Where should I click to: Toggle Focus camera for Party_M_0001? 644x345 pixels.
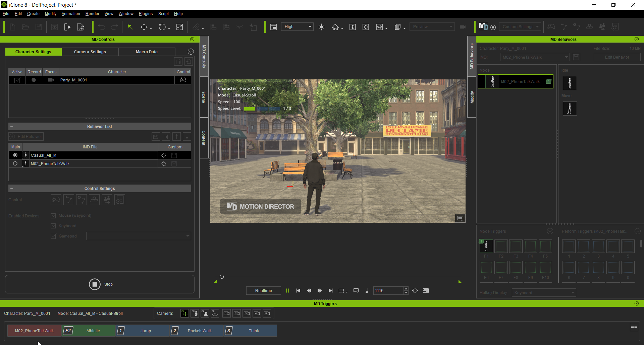click(x=51, y=80)
